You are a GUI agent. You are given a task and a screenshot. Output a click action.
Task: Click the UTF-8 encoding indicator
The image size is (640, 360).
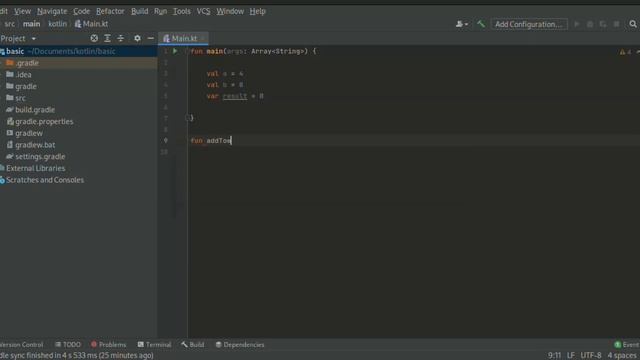coord(591,356)
